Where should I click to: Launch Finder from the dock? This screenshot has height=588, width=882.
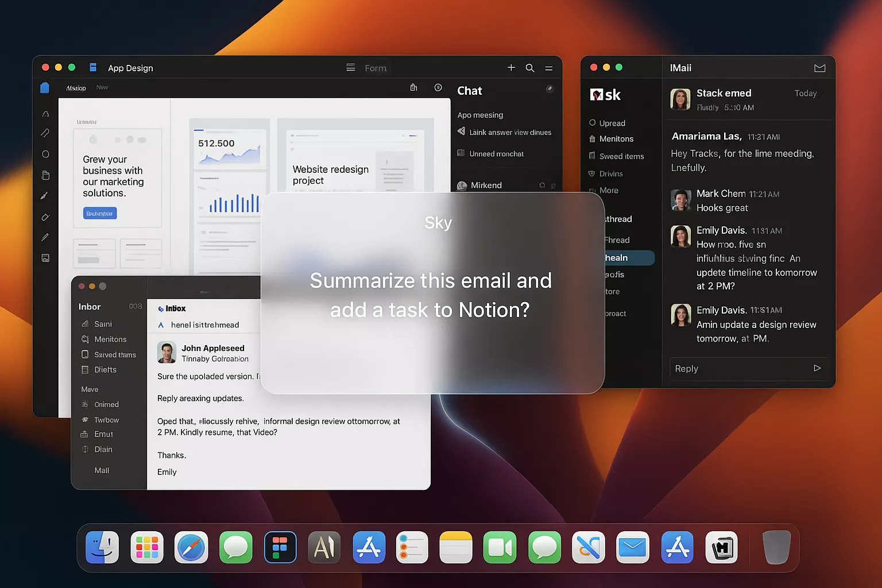tap(102, 547)
